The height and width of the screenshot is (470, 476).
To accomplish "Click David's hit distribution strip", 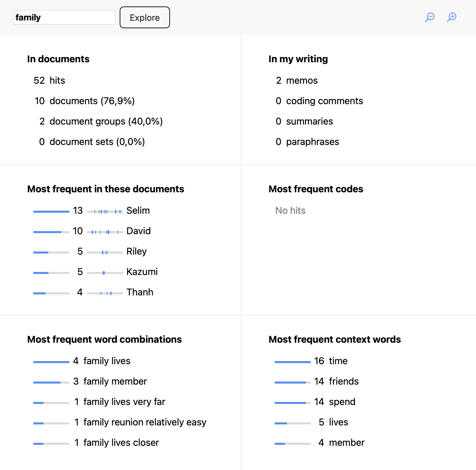I will tap(105, 232).
